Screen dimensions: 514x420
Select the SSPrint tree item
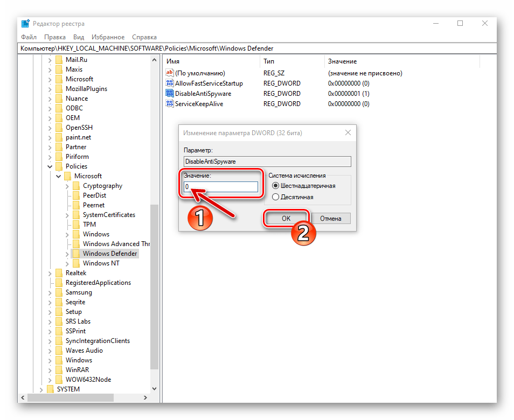pyautogui.click(x=75, y=331)
